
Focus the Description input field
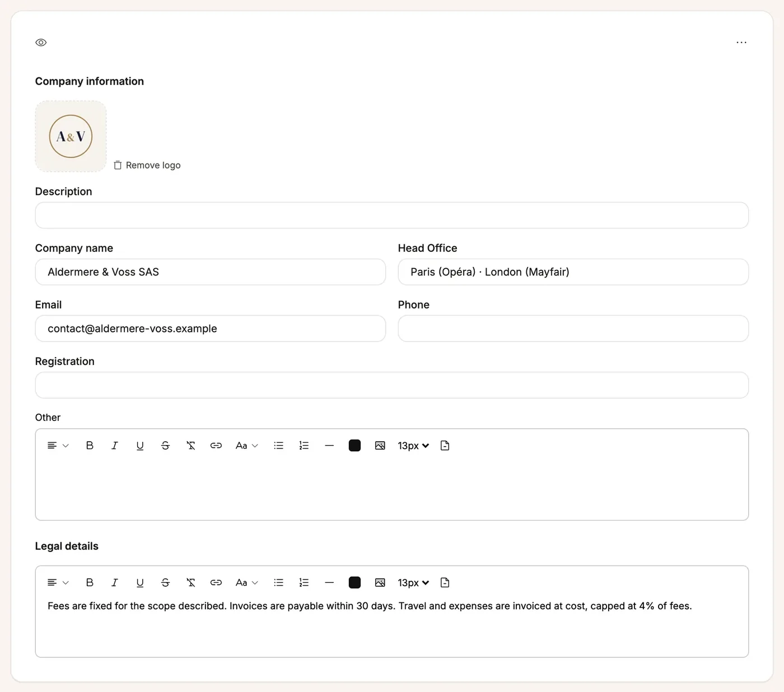click(392, 215)
